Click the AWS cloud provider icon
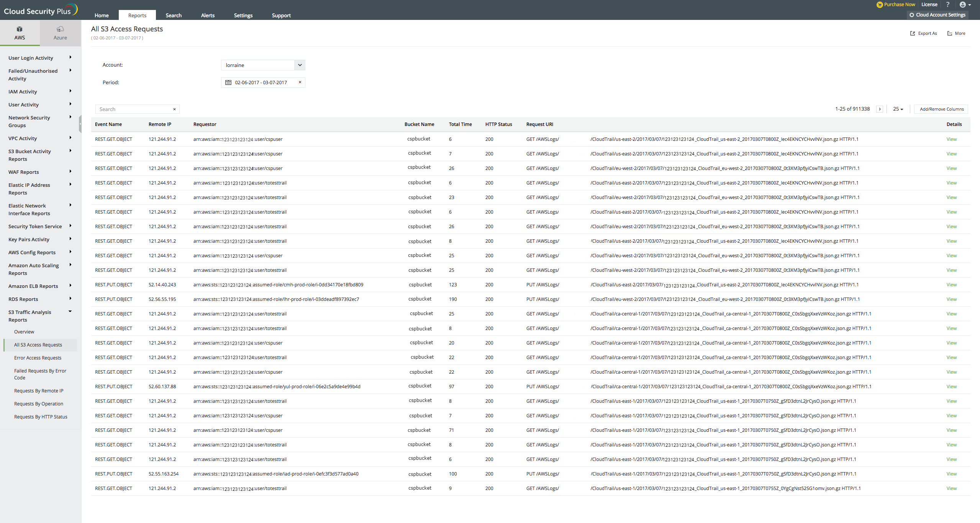The width and height of the screenshot is (980, 523). coord(20,29)
